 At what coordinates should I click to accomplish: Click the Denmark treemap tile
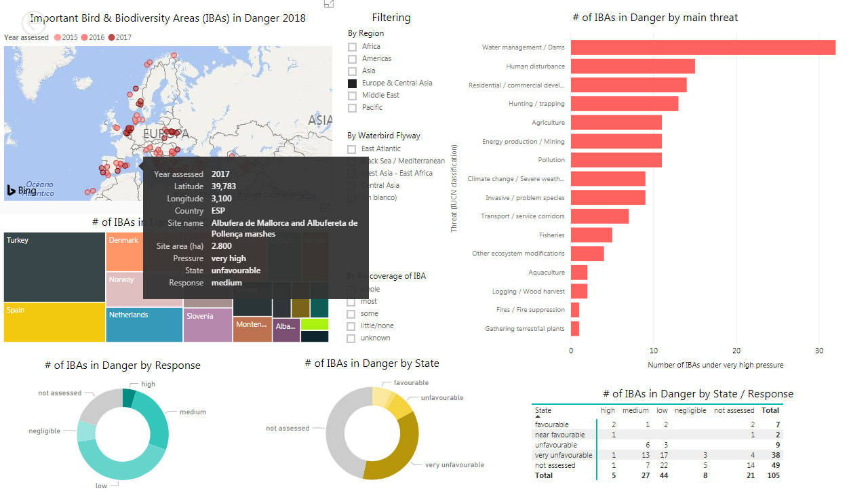click(x=123, y=252)
